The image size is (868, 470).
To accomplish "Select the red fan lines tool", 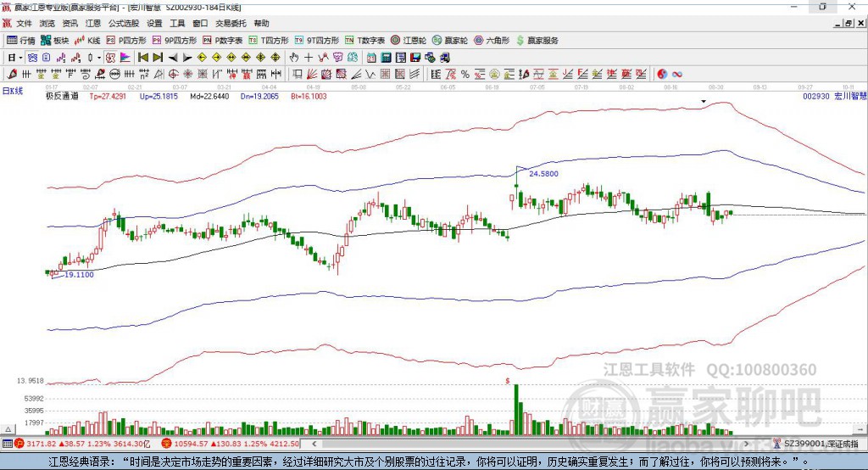I will click(x=312, y=75).
